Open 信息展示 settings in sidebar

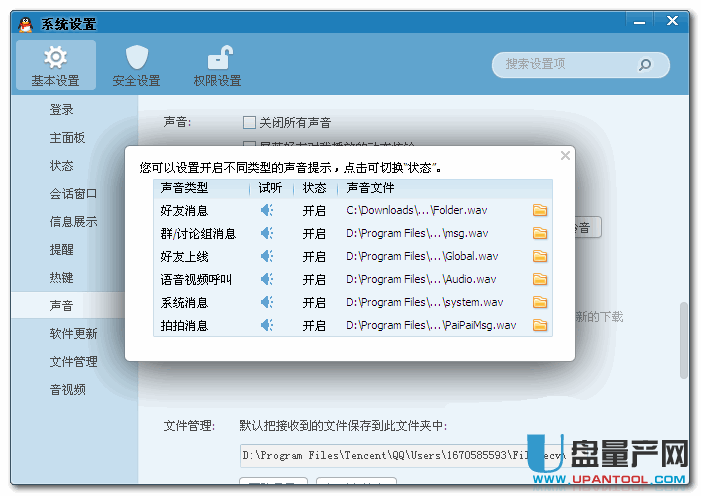pyautogui.click(x=73, y=221)
